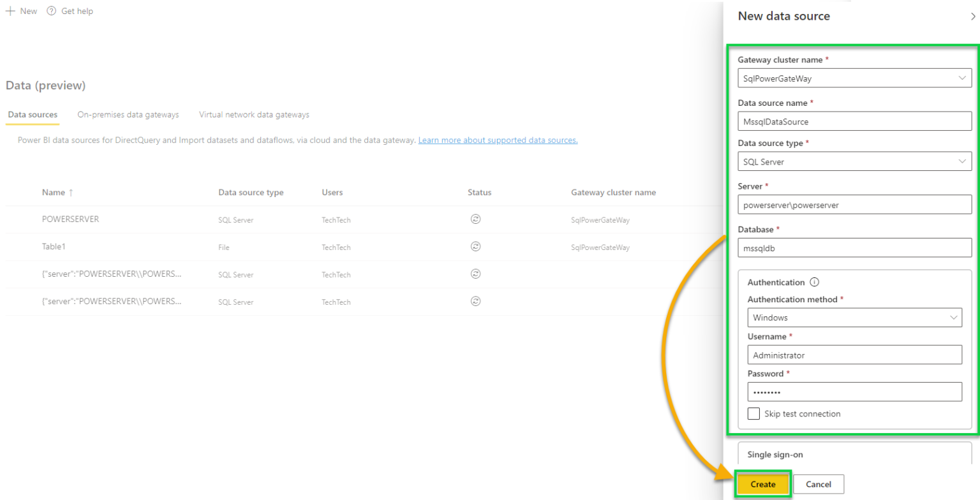Click status icon in last data source row

click(x=475, y=301)
